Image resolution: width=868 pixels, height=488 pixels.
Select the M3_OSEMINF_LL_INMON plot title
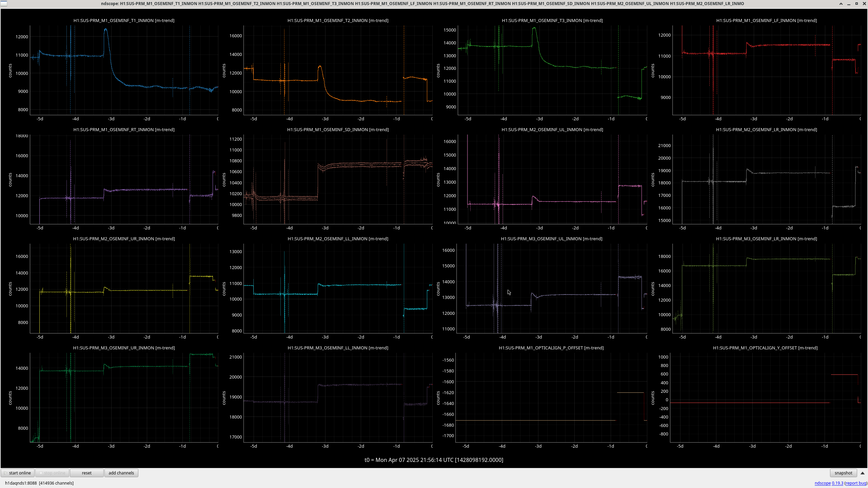tap(338, 348)
